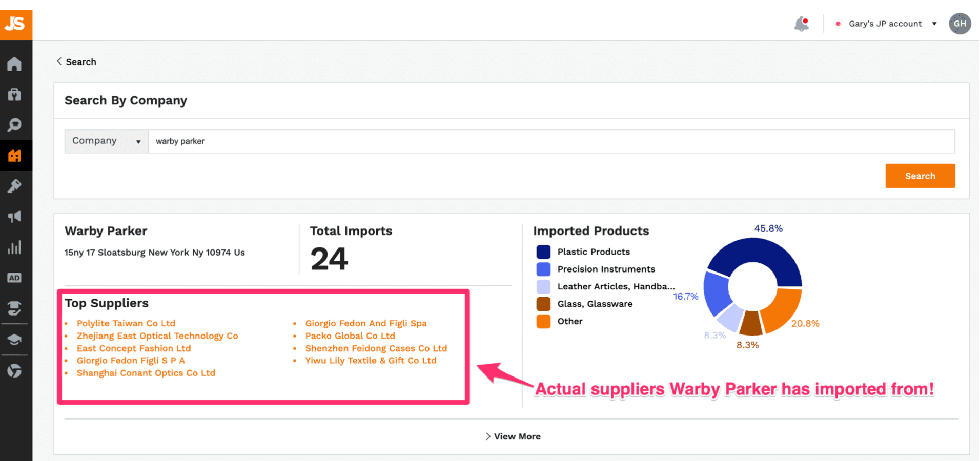The image size is (980, 461).
Task: Open supplier Polylite Taiwan Co Ltd
Action: coord(126,323)
